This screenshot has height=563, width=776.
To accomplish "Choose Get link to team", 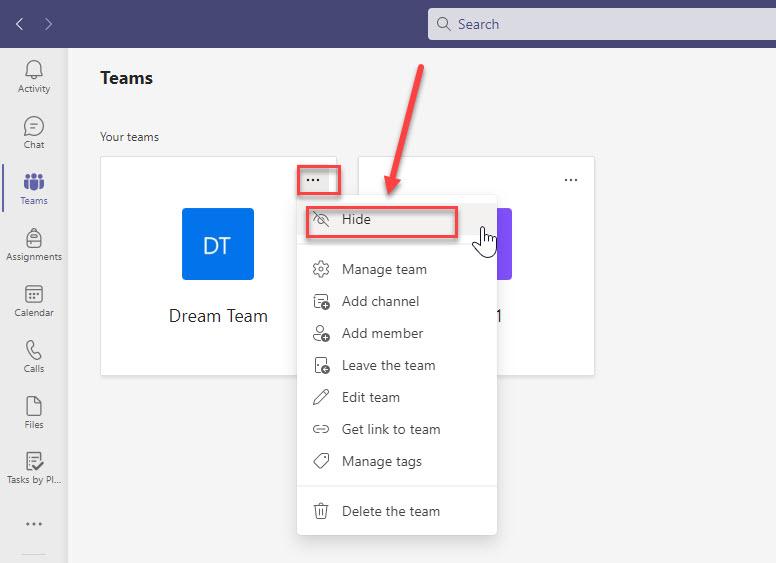I will click(397, 429).
